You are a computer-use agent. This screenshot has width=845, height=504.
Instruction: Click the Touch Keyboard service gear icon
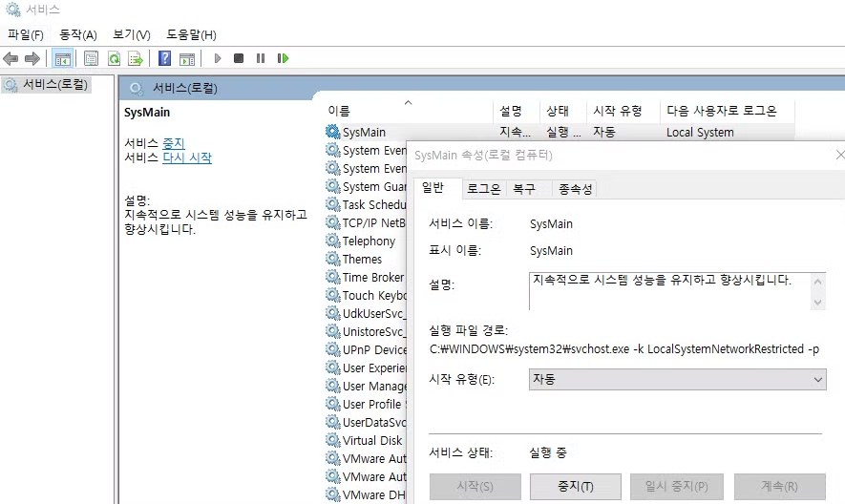pos(333,295)
